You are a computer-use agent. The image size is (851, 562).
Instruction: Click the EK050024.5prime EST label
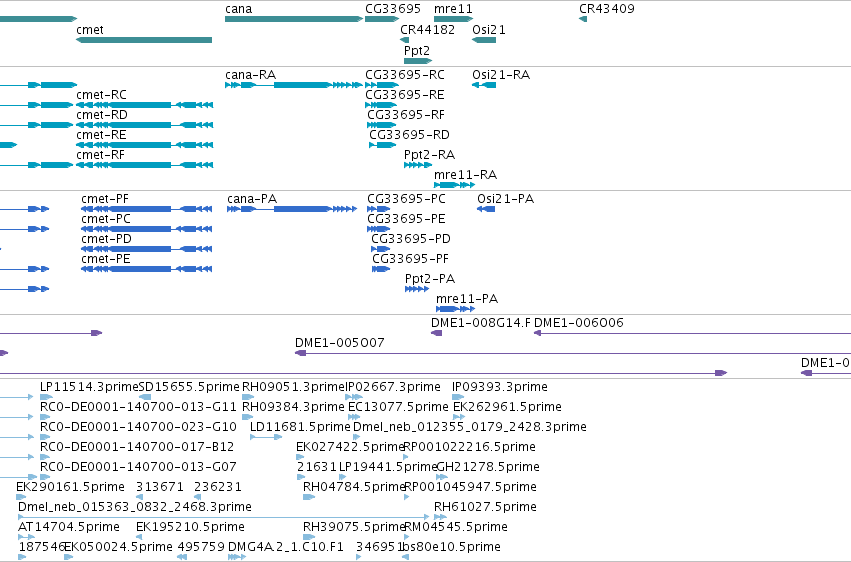(118, 547)
